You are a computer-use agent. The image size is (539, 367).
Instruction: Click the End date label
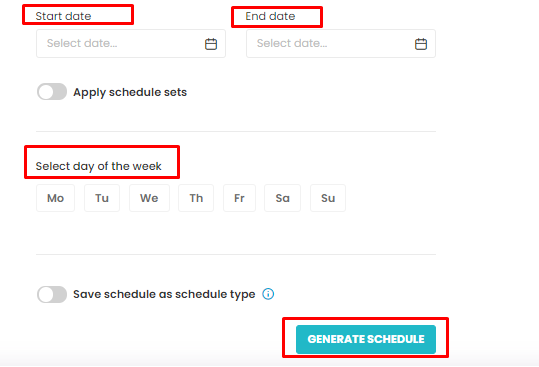[x=270, y=16]
